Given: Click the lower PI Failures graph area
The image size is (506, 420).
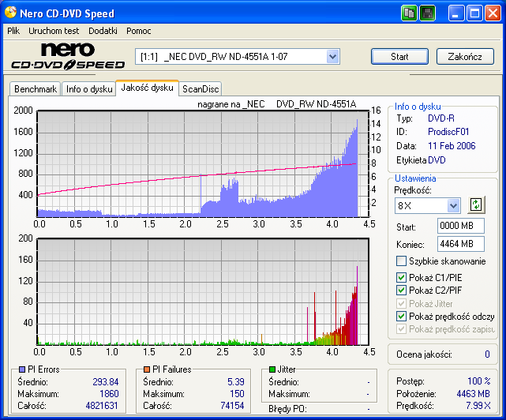Looking at the screenshot, I should coord(203,292).
